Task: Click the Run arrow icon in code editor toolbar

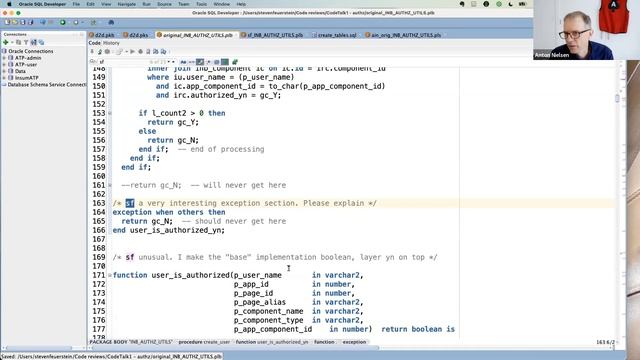Action: pos(132,51)
